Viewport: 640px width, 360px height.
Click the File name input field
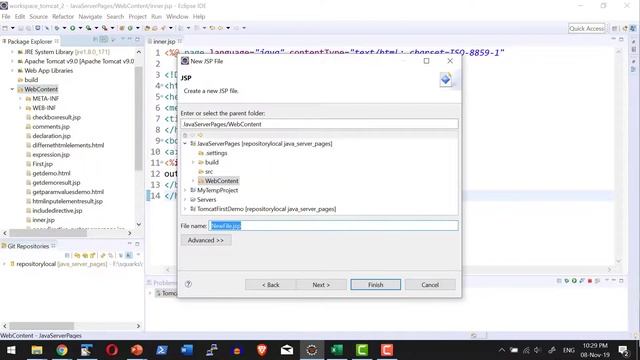coord(333,226)
